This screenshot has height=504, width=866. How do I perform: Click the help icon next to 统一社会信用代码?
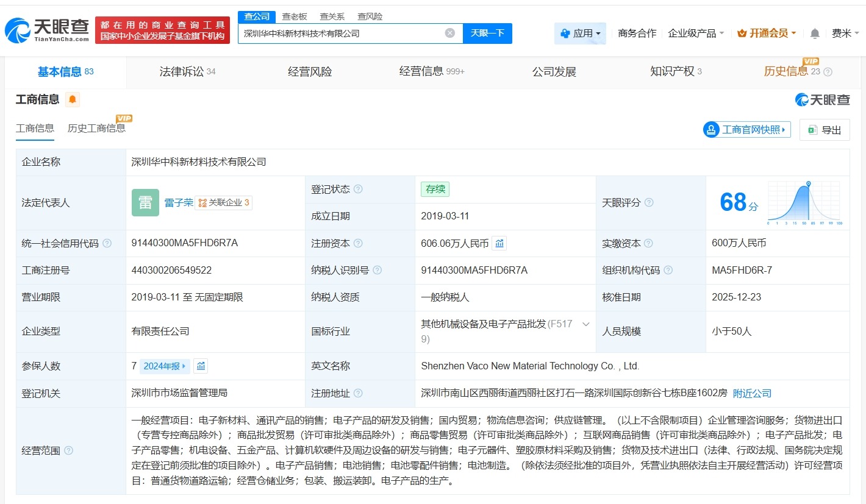point(107,243)
